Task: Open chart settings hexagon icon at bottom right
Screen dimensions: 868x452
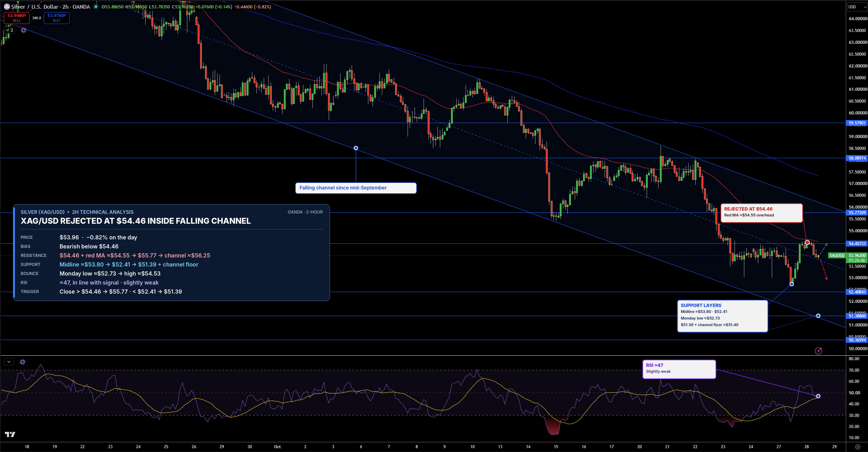Action: [x=858, y=447]
